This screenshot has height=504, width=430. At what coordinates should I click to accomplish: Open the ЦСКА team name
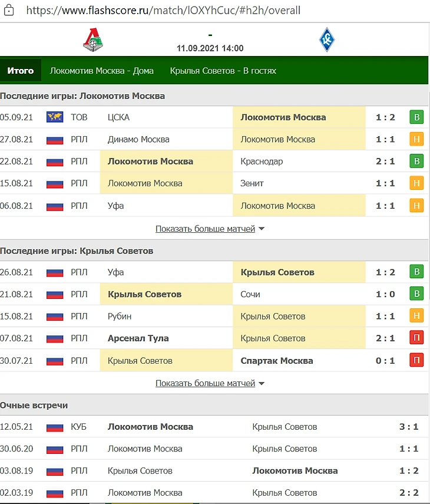click(118, 117)
